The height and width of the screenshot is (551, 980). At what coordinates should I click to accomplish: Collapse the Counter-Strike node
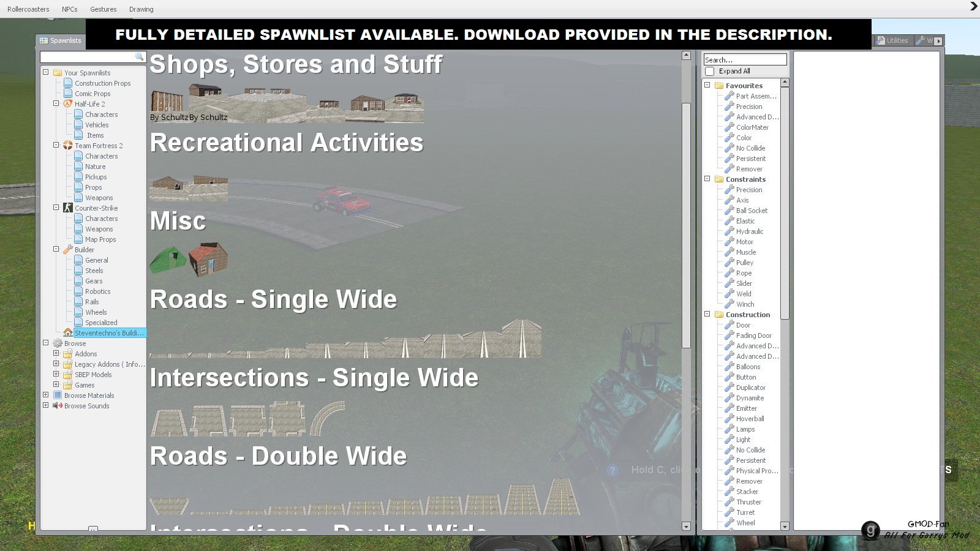(56, 208)
